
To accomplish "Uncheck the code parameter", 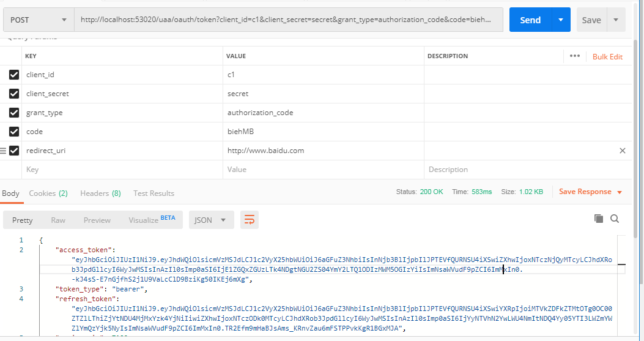I will pos(14,131).
